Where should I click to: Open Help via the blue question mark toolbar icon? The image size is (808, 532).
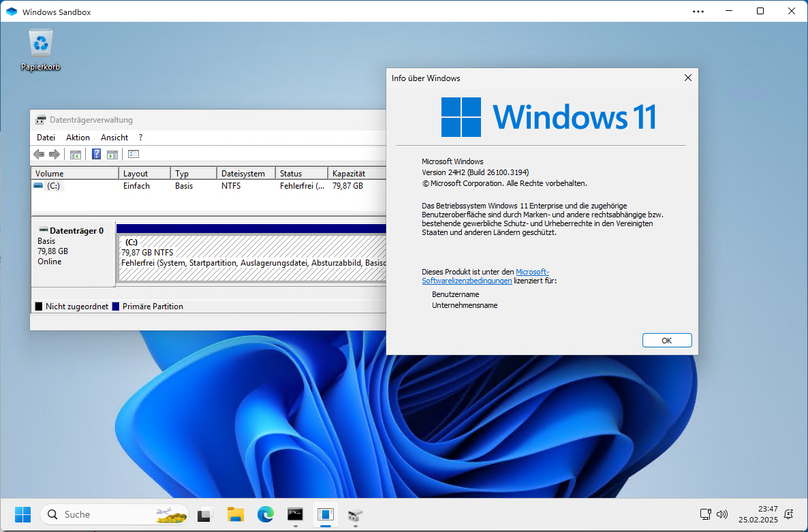point(96,154)
